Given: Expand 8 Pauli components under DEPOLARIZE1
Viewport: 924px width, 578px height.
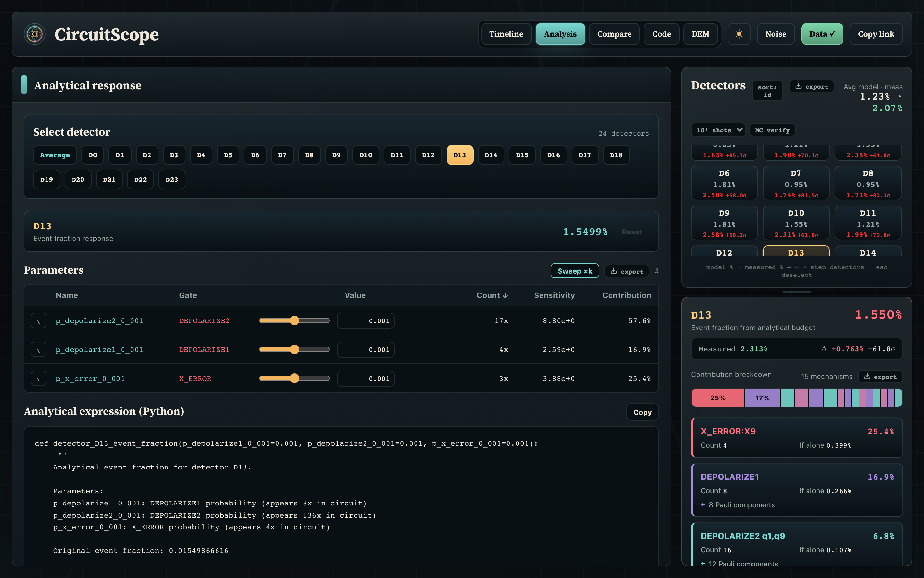Looking at the screenshot, I should tap(738, 505).
